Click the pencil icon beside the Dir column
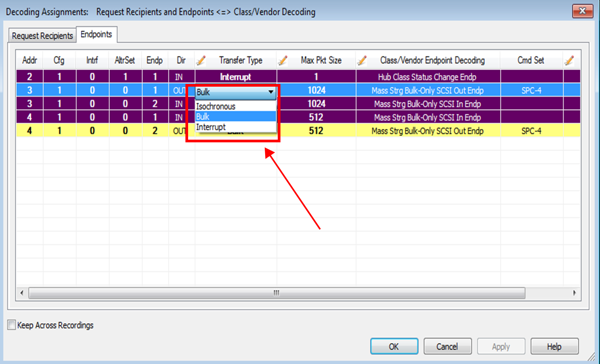Screen dimensions: 600x364 click(x=201, y=60)
